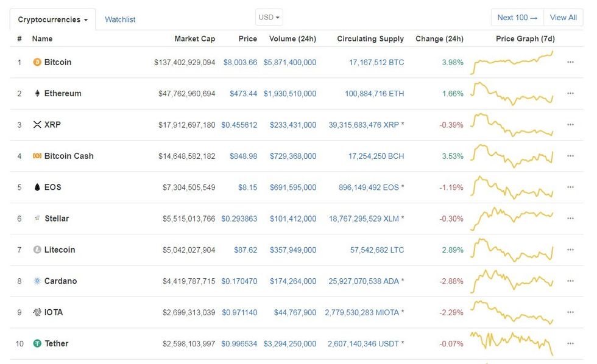The image size is (597, 364).
Task: Sort the table by Market Cap
Action: 195,38
